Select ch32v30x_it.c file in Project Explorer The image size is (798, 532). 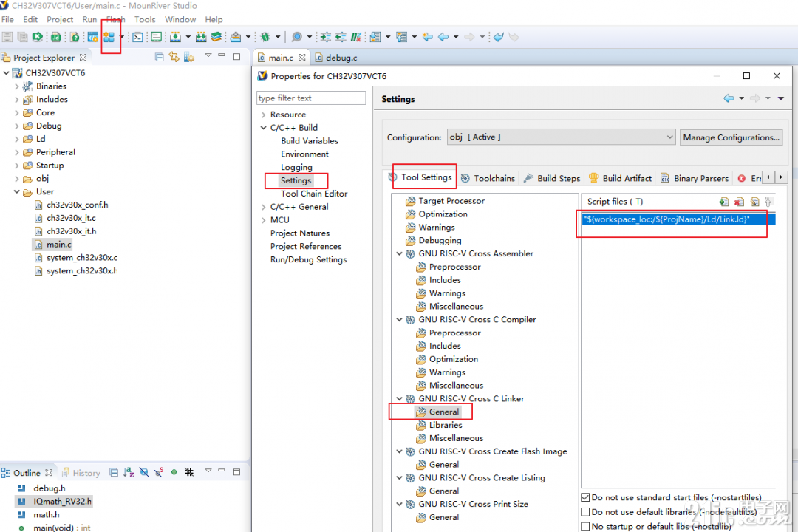(x=71, y=218)
